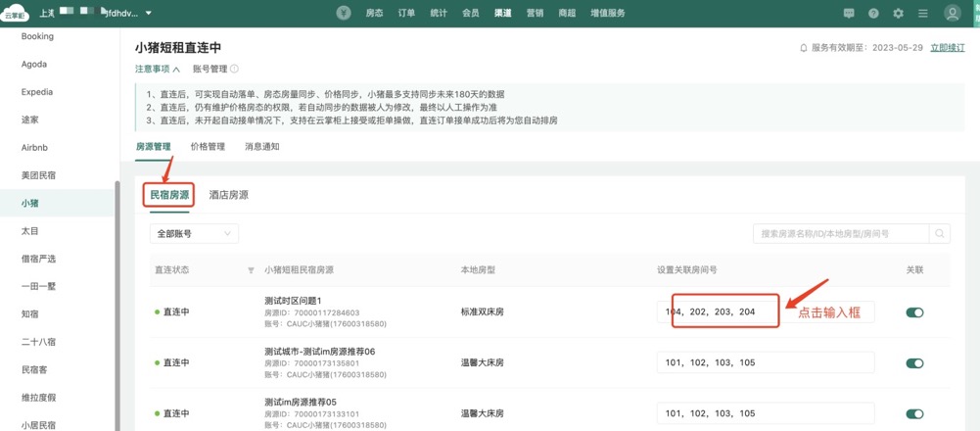Switch to the 价格管理 tab
This screenshot has width=980, height=431.
[x=208, y=147]
